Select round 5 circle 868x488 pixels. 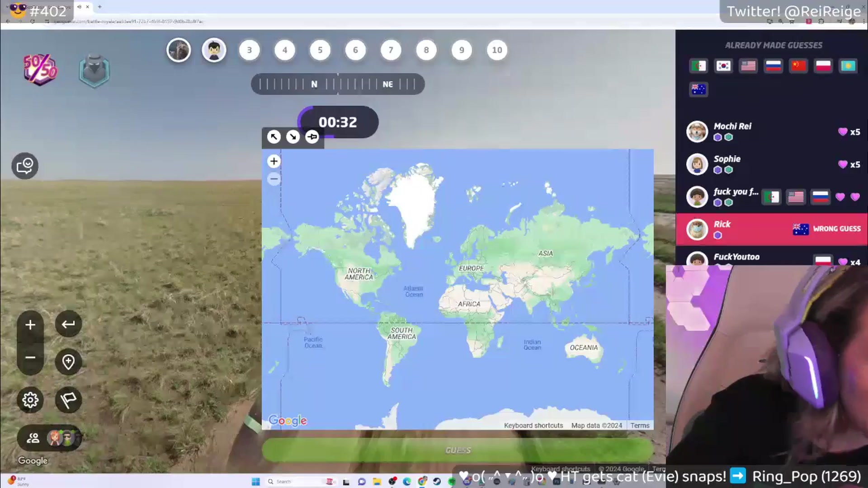320,50
